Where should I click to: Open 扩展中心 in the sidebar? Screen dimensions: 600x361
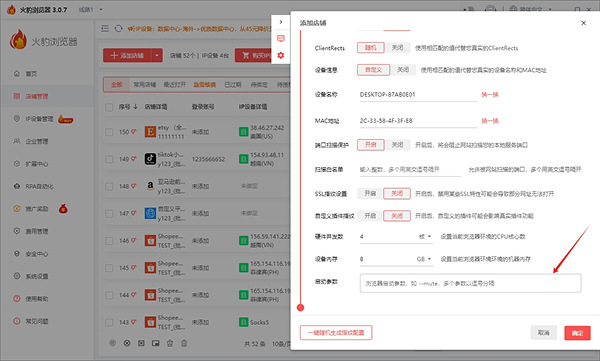click(36, 164)
